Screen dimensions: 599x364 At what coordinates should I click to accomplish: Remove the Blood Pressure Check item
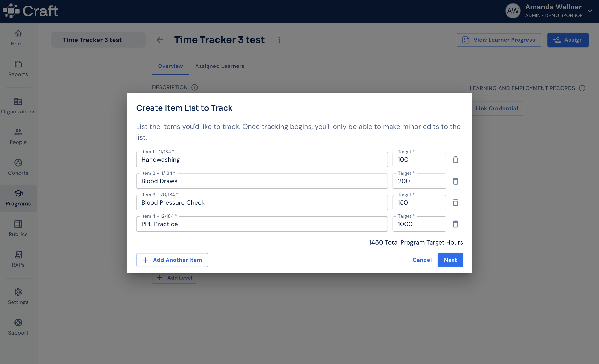pyautogui.click(x=455, y=202)
